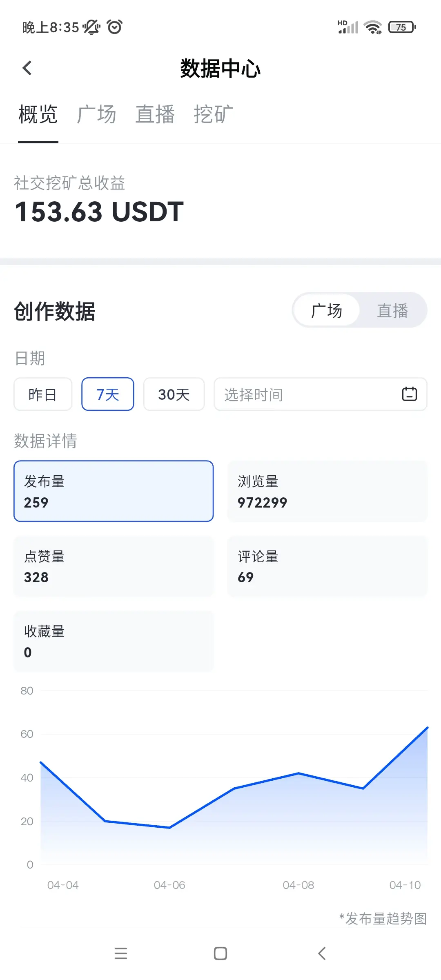The height and width of the screenshot is (980, 441).
Task: Switch to the 挖矿 tab
Action: click(x=213, y=114)
